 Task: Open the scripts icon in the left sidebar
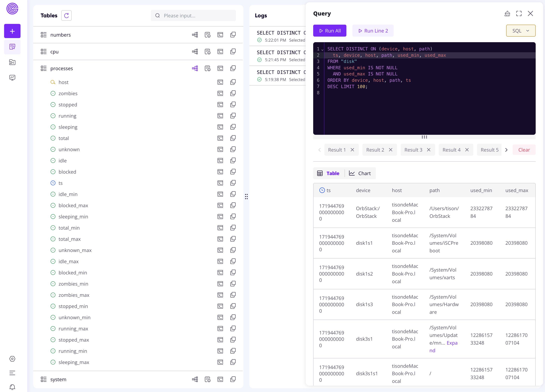[x=12, y=62]
